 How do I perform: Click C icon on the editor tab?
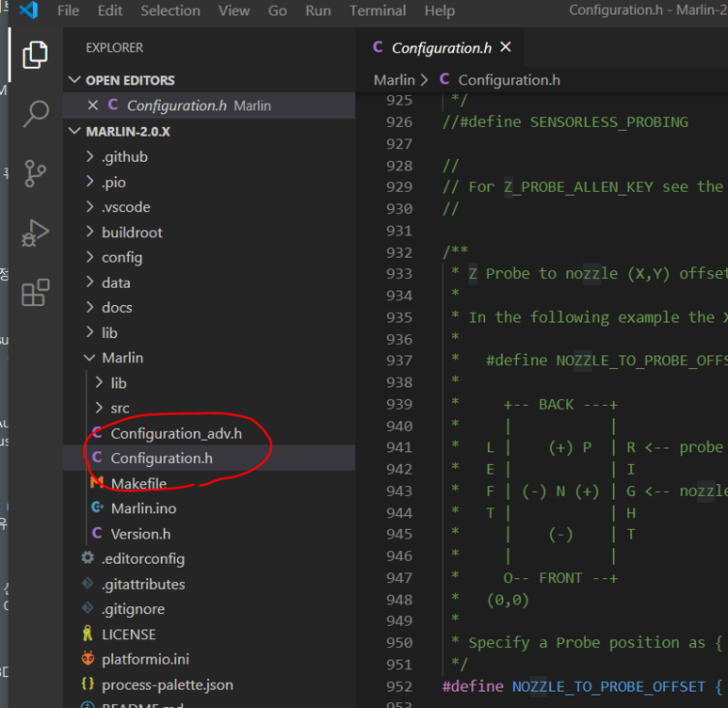pyautogui.click(x=378, y=47)
